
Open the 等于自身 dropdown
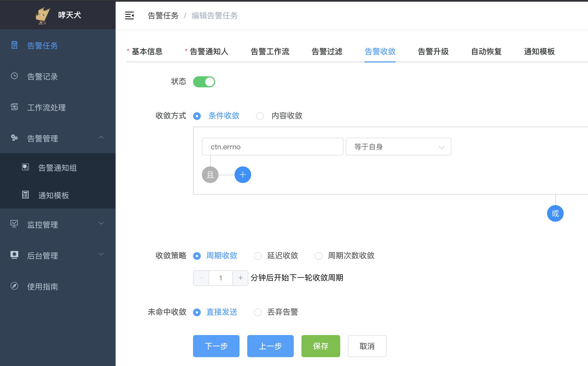(x=398, y=147)
